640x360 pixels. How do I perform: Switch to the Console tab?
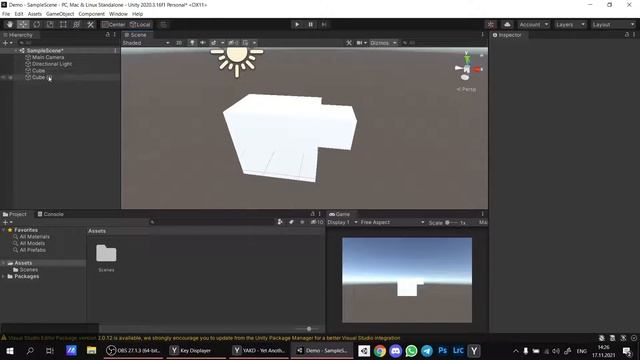[51, 214]
